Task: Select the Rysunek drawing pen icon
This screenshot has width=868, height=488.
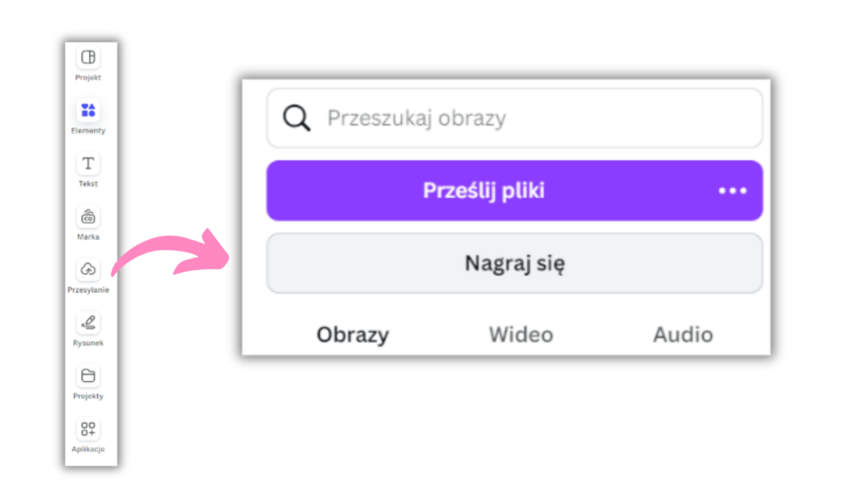Action: pyautogui.click(x=88, y=323)
